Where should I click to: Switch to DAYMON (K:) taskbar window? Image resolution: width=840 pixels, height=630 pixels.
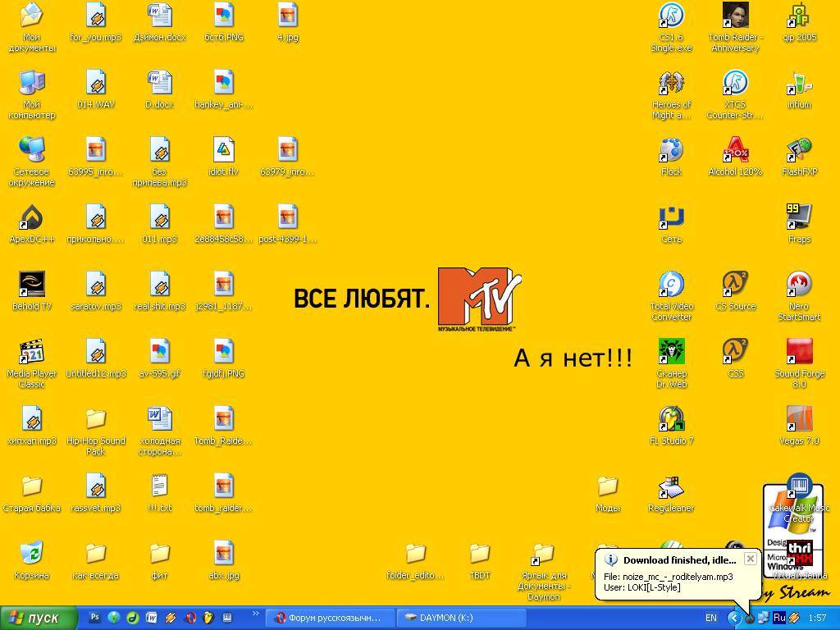(461, 619)
